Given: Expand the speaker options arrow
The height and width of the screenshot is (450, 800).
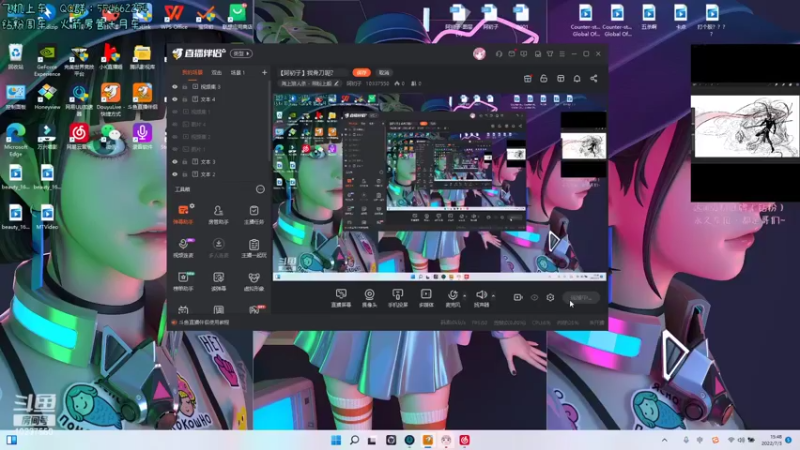Looking at the screenshot, I should coord(493,295).
